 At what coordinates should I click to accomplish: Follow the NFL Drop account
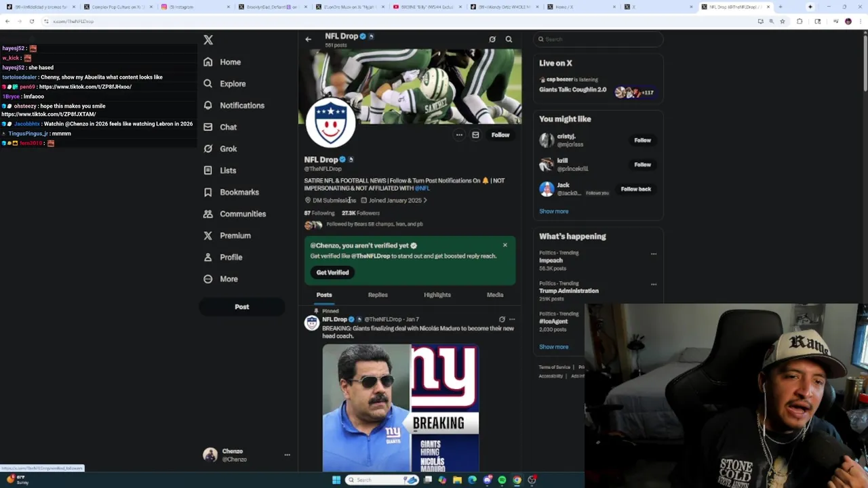click(x=500, y=135)
